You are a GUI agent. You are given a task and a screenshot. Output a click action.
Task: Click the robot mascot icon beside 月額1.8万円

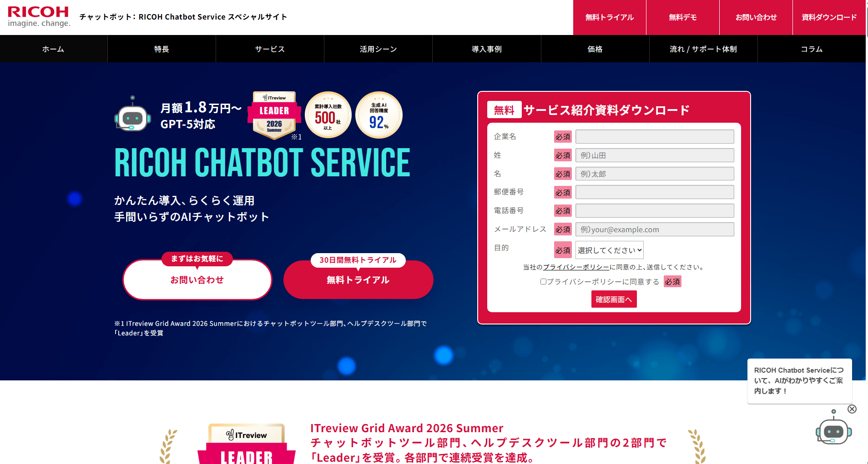click(132, 114)
